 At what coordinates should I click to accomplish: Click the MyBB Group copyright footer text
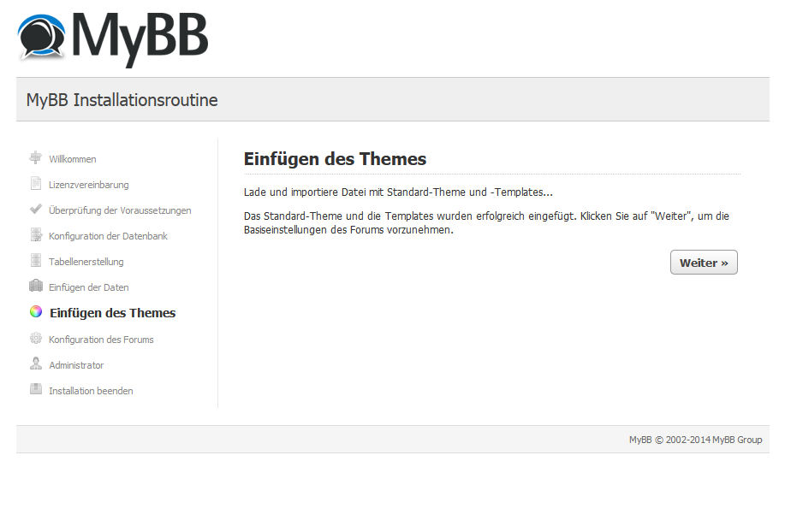click(x=695, y=440)
